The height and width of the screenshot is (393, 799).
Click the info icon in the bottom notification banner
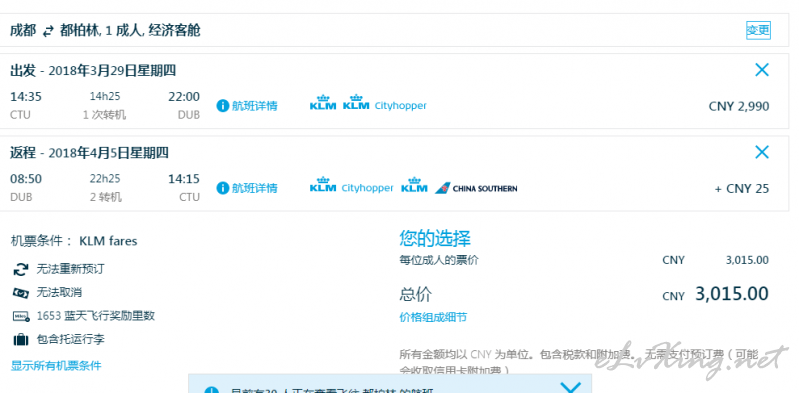click(211, 390)
